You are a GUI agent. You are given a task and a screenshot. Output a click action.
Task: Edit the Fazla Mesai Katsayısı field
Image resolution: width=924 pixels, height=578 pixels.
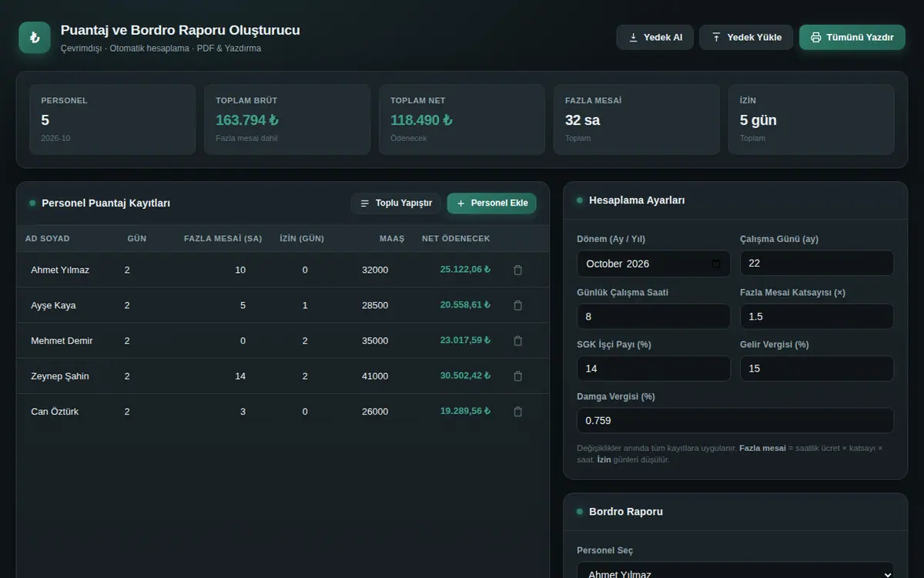tap(817, 317)
